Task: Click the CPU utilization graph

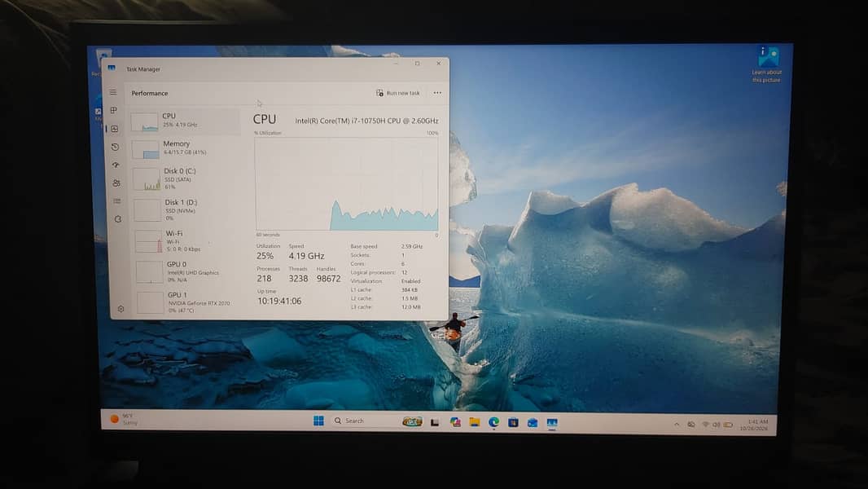Action: point(347,184)
